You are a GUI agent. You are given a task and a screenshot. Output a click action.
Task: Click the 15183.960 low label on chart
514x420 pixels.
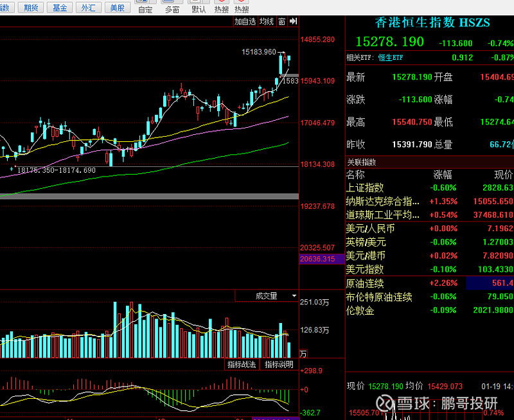point(259,52)
